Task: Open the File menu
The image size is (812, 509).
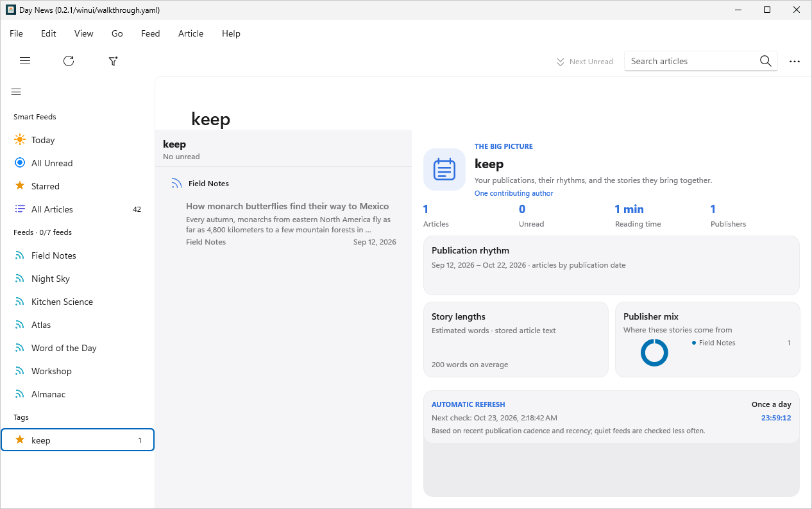Action: point(16,33)
